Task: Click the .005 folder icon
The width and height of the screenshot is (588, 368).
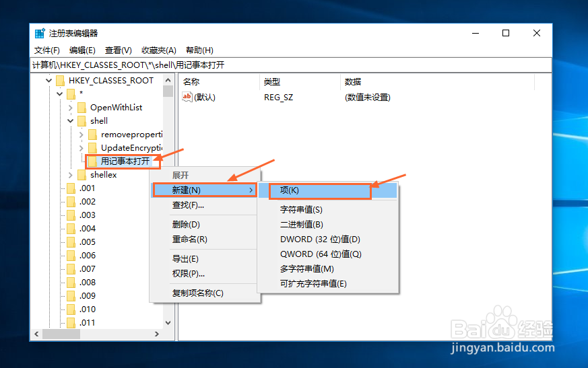Action: (71, 242)
